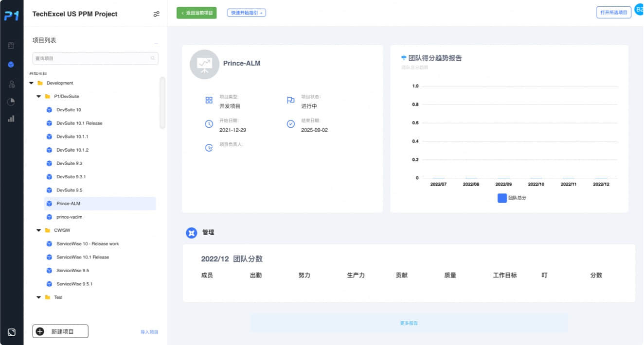This screenshot has height=345, width=644.
Task: Click the 生产力 column header
Action: pos(356,276)
